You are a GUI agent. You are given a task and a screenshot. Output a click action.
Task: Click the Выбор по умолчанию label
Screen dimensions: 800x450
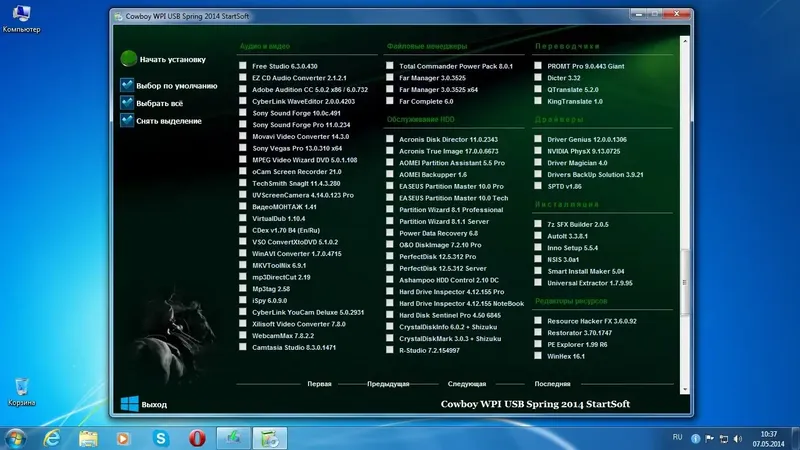point(177,86)
